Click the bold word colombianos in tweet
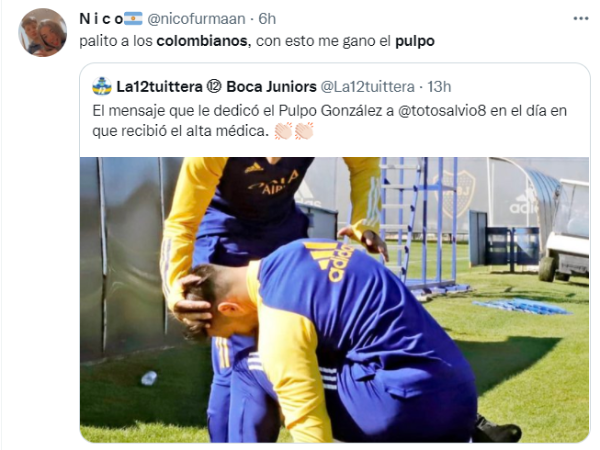 pyautogui.click(x=202, y=41)
